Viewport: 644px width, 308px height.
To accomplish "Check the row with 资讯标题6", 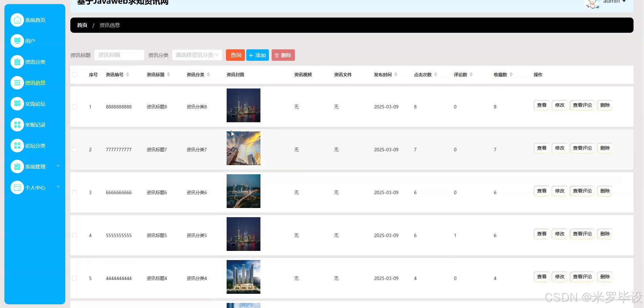I will tap(74, 192).
